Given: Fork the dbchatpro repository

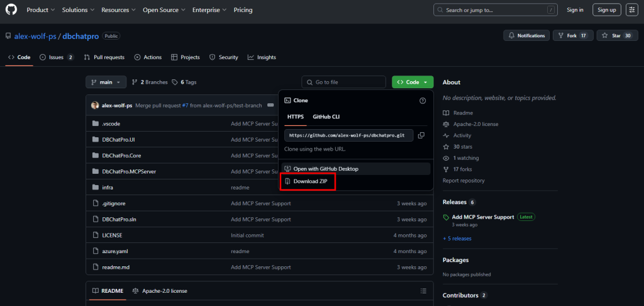Looking at the screenshot, I should pyautogui.click(x=573, y=36).
